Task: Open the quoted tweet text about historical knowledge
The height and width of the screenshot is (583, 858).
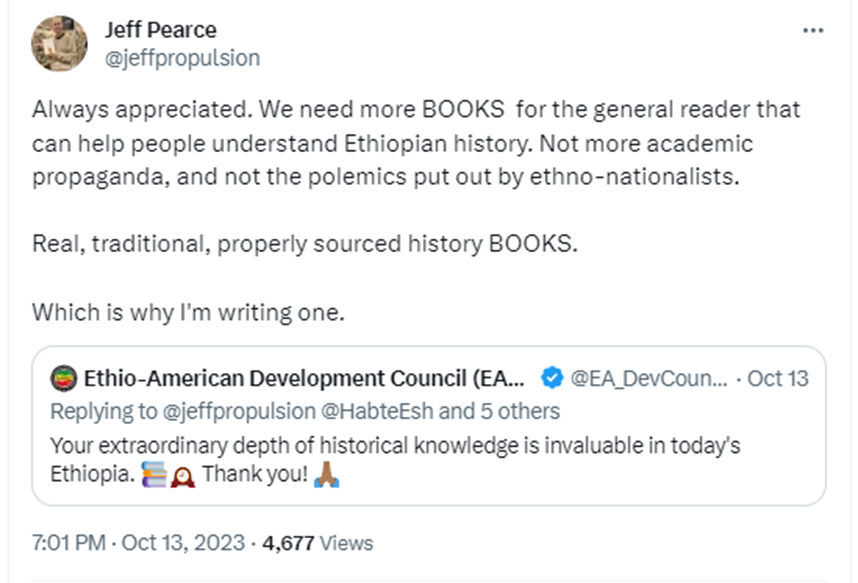Action: (x=395, y=460)
